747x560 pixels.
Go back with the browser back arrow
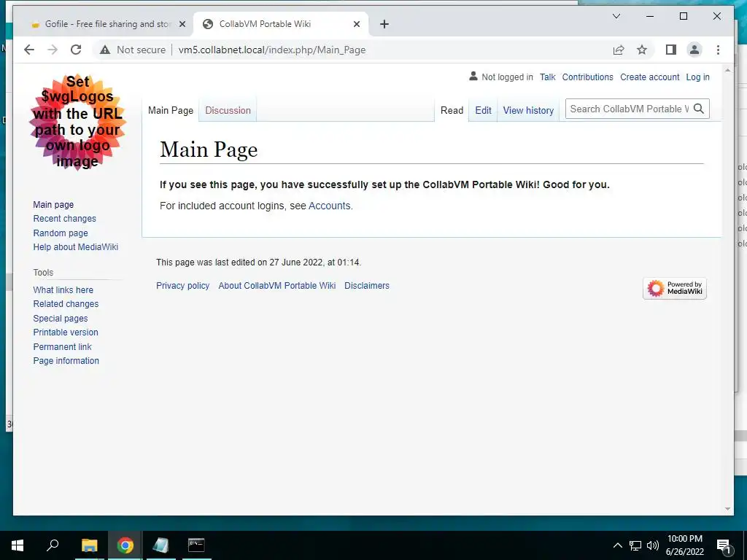(x=29, y=50)
